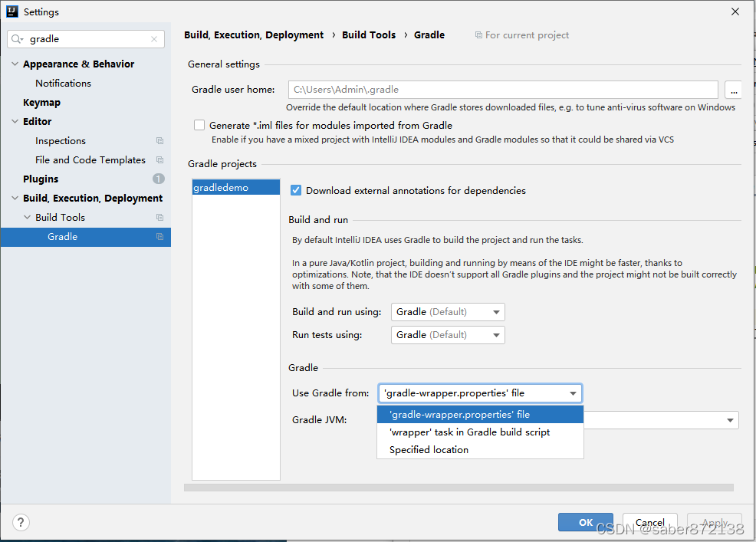
Task: Click the project settings icon beside Gradle sidebar entry
Action: [159, 236]
